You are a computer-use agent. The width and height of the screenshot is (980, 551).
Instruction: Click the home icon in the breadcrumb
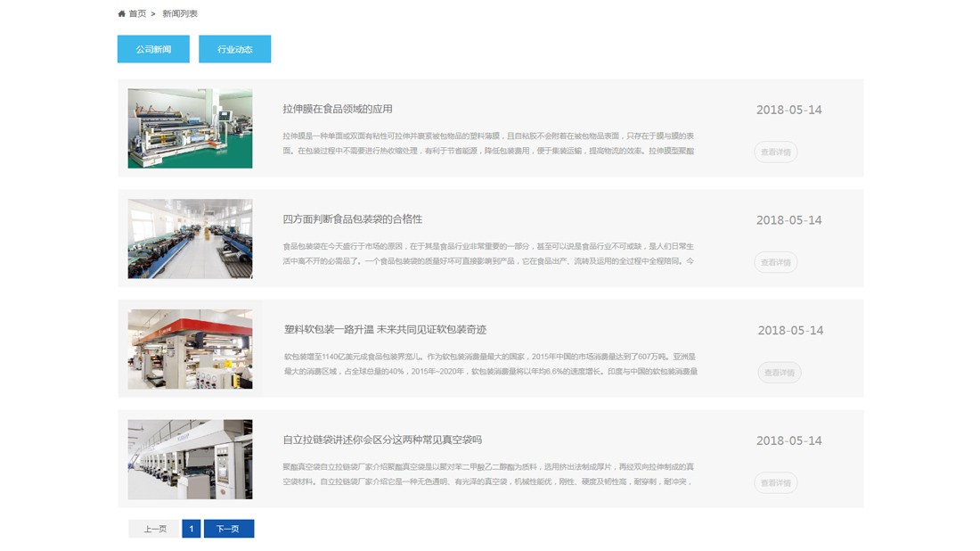pos(121,12)
